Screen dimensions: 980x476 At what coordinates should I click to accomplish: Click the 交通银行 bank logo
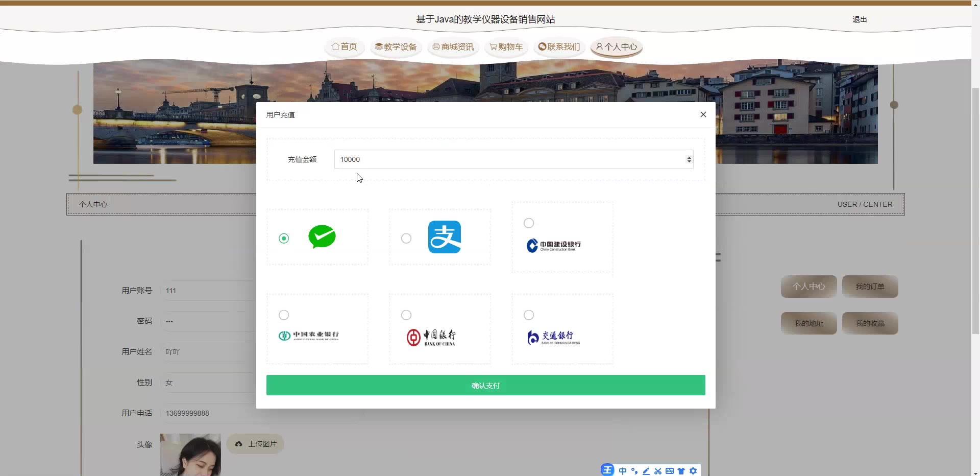point(554,337)
